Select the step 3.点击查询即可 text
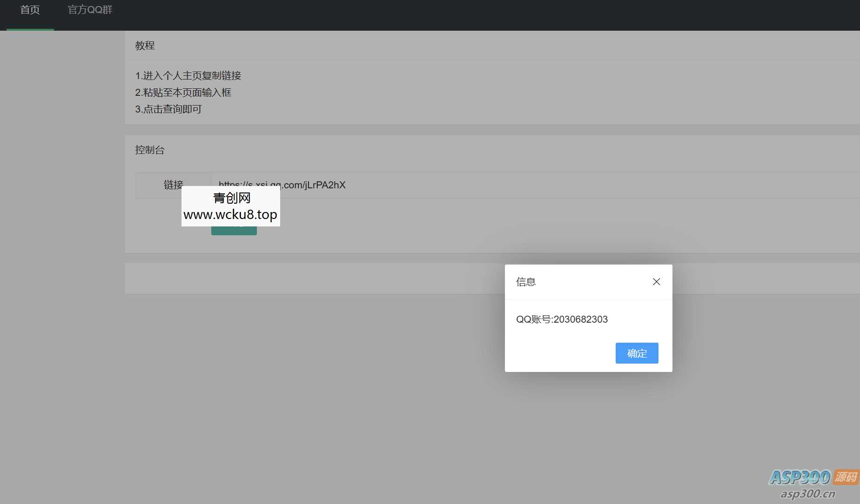This screenshot has width=860, height=504. click(x=168, y=109)
